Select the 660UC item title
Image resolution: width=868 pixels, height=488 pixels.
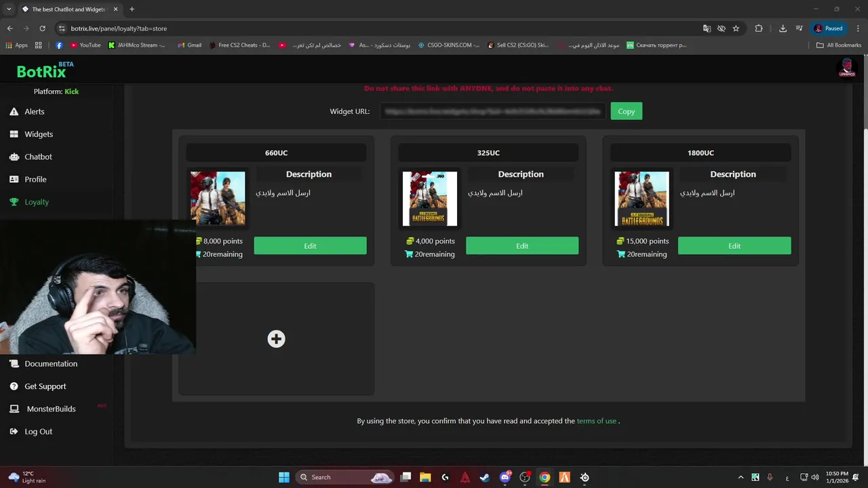276,152
